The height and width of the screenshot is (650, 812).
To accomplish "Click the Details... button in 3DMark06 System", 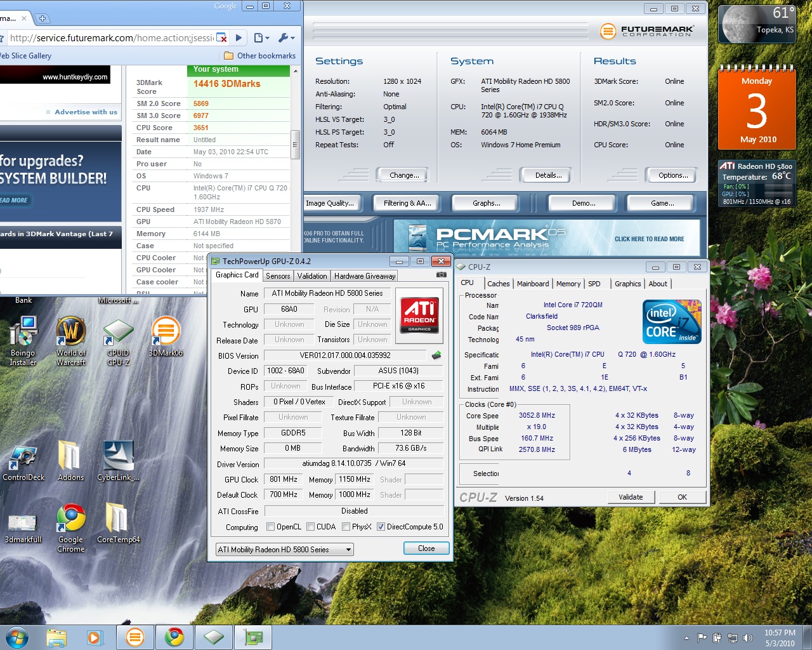I will [548, 175].
